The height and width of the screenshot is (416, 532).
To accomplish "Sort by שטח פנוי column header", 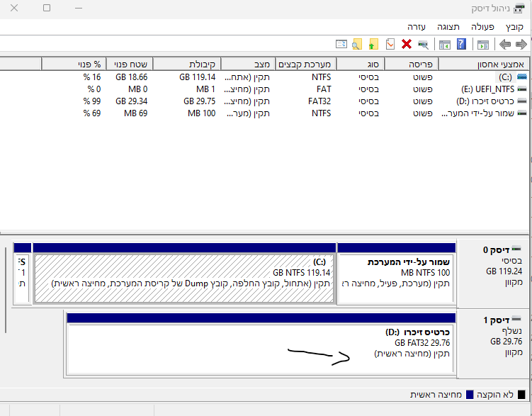I will (x=129, y=64).
